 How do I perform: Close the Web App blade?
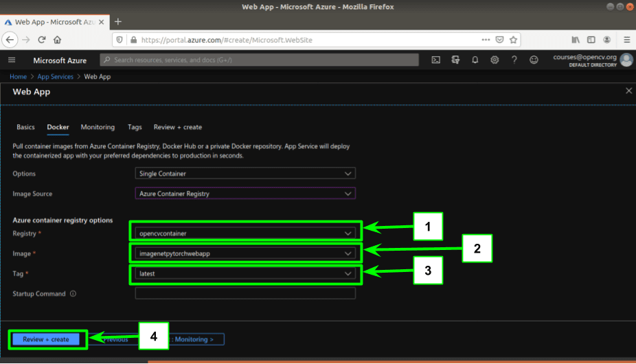(x=628, y=91)
